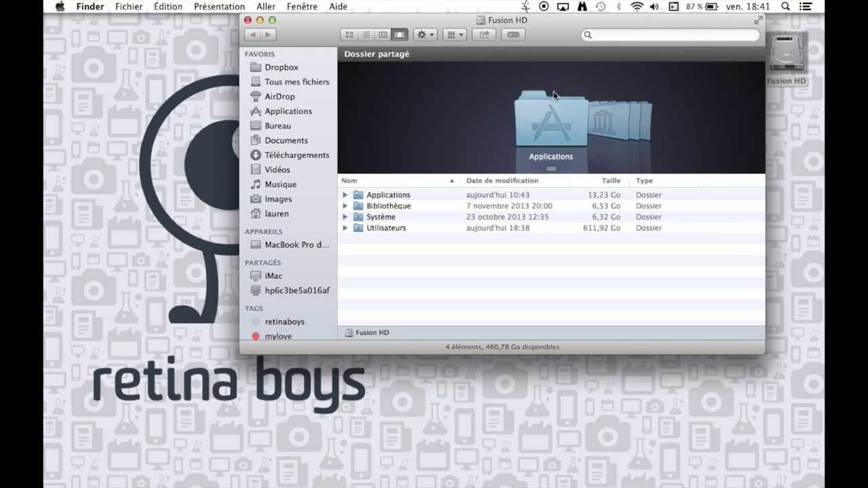
Task: Click the Time Machine menu icon
Action: tap(600, 7)
